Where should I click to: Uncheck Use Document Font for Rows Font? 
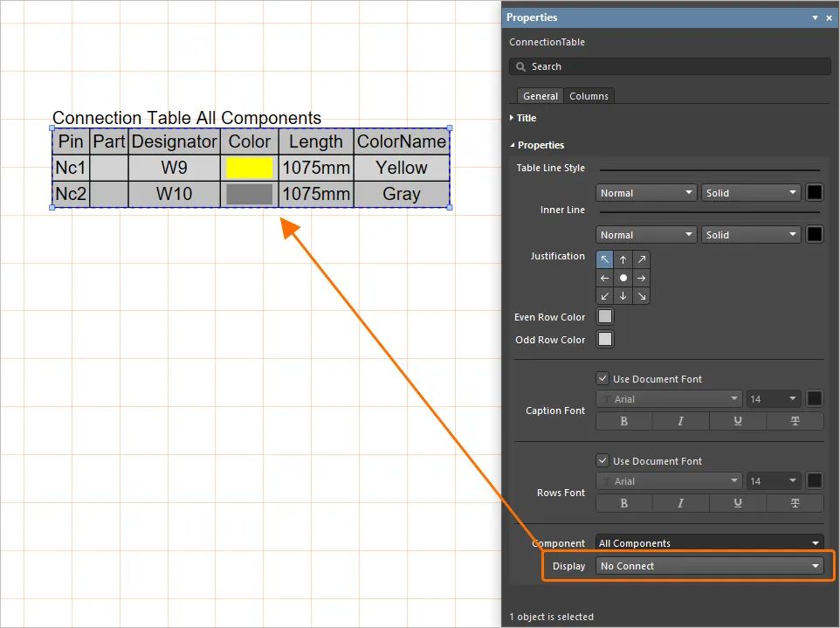pyautogui.click(x=602, y=461)
